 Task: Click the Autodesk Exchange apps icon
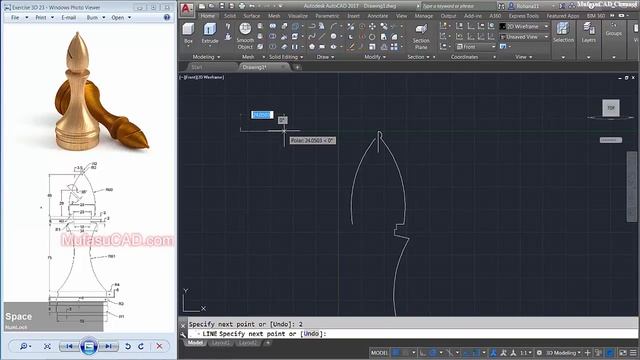pos(562,6)
